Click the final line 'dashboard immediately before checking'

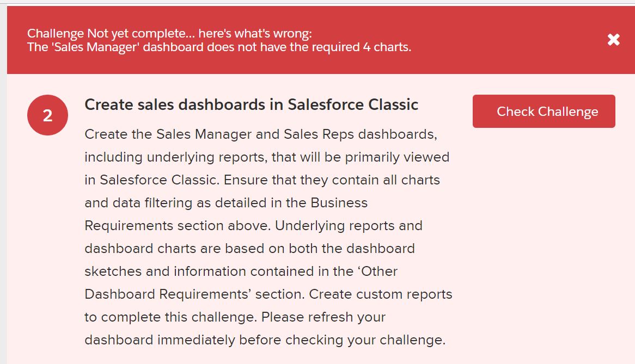[265, 340]
